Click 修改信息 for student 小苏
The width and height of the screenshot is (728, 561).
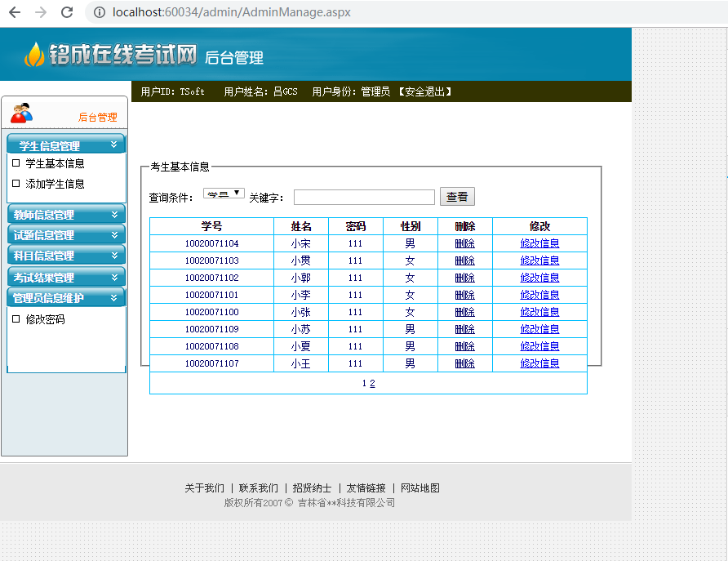point(539,329)
